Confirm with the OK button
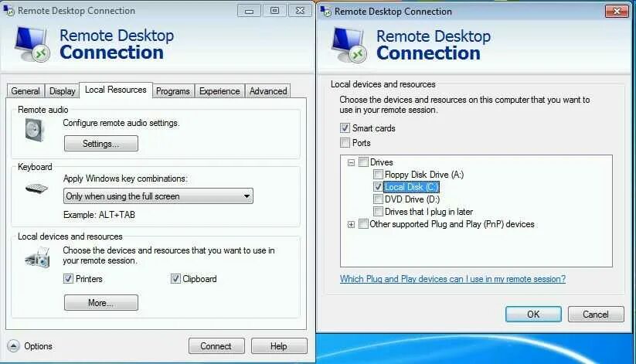The width and height of the screenshot is (636, 364). (x=533, y=314)
